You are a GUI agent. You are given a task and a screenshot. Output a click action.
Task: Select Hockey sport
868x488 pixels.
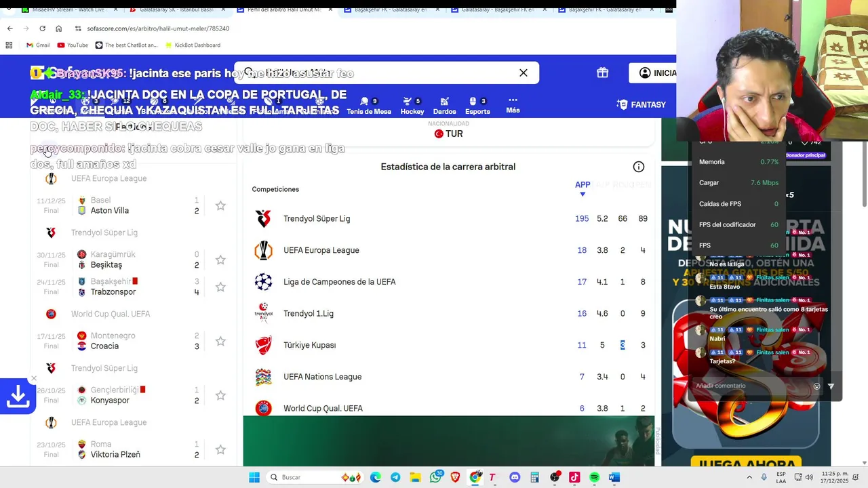coord(412,105)
